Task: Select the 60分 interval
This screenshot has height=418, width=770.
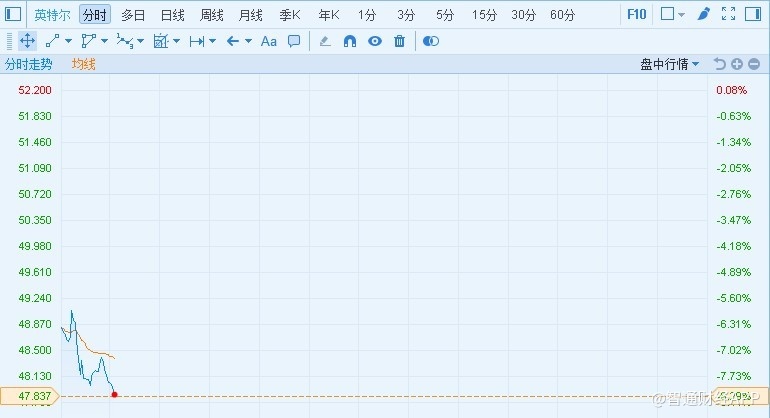Action: [562, 15]
